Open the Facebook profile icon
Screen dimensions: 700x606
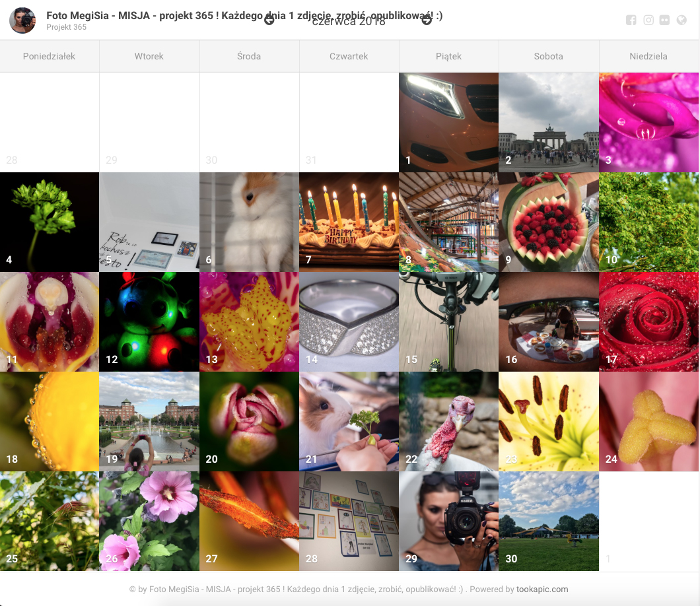[x=631, y=20]
